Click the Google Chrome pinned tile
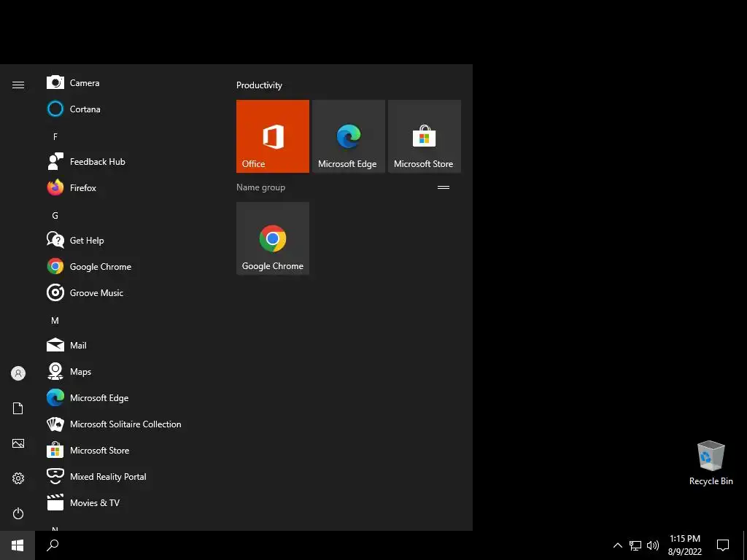This screenshot has height=560, width=747. (273, 238)
